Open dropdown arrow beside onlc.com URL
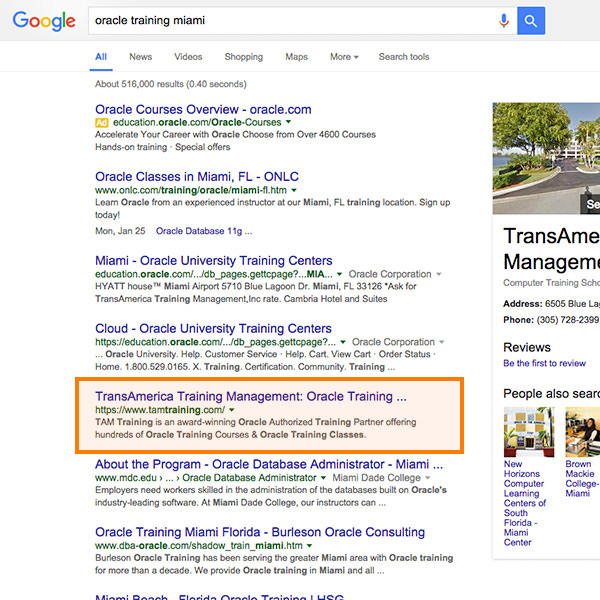Screen dimensions: 600x600 tap(294, 190)
